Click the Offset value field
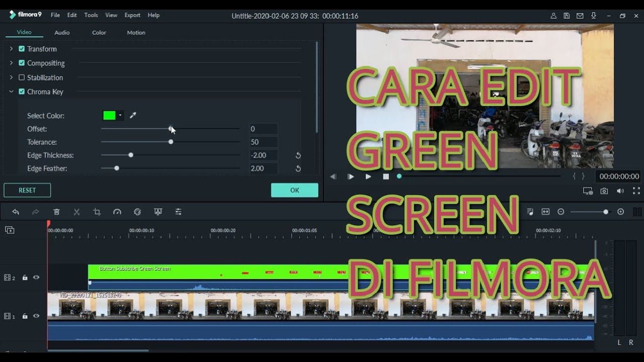This screenshot has height=362, width=644. coord(264,129)
